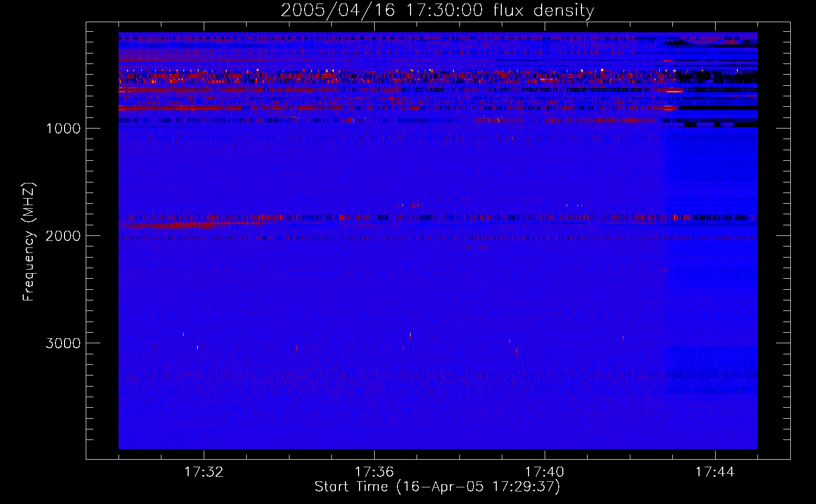
Task: Click the 'Start Time (16-Apr-05 17:29:37)' label
Action: point(437,487)
